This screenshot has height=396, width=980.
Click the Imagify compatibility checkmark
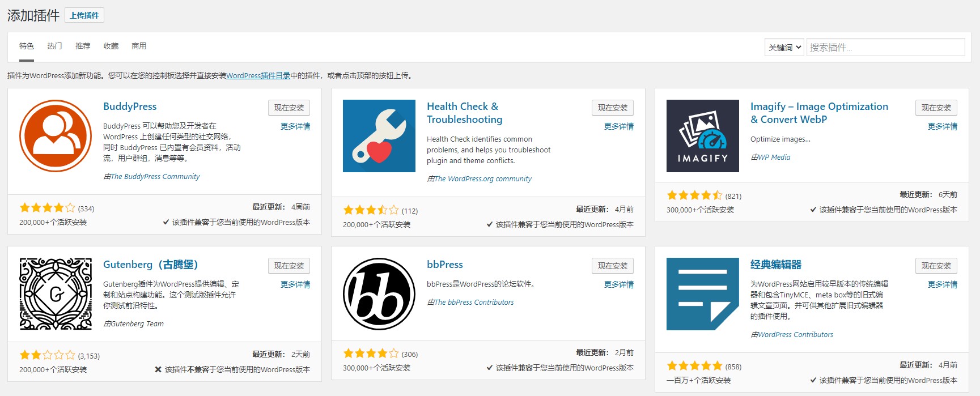[813, 210]
